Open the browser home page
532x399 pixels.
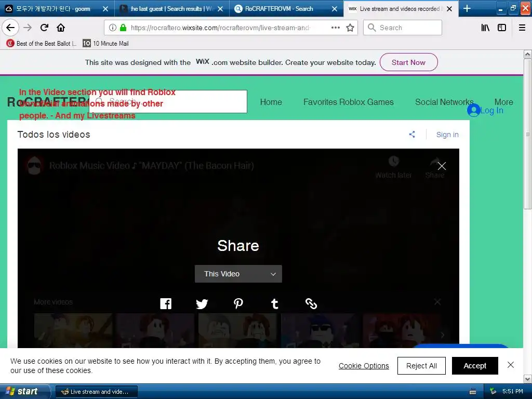61,28
